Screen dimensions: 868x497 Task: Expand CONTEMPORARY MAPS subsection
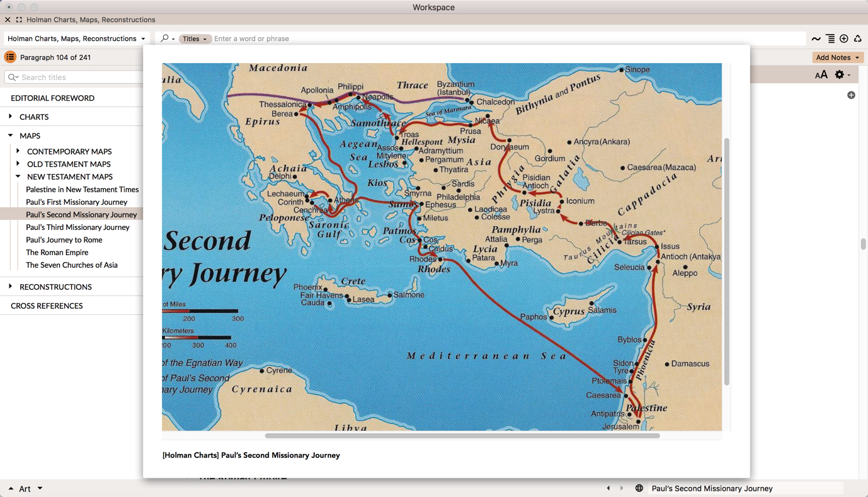[18, 151]
